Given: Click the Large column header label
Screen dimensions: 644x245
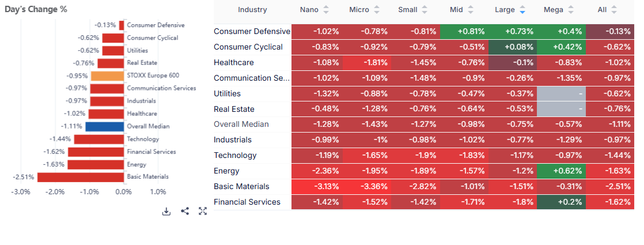Looking at the screenshot, I should click(505, 10).
